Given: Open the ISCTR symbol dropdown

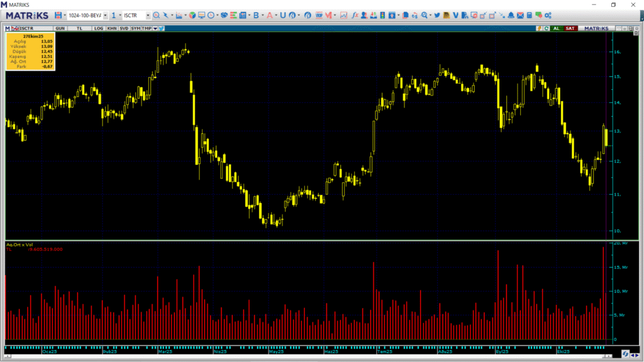Looking at the screenshot, I should point(148,15).
